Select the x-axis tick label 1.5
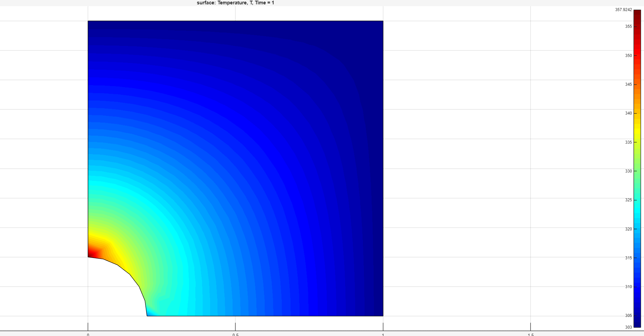Image resolution: width=644 pixels, height=336 pixels. point(530,334)
